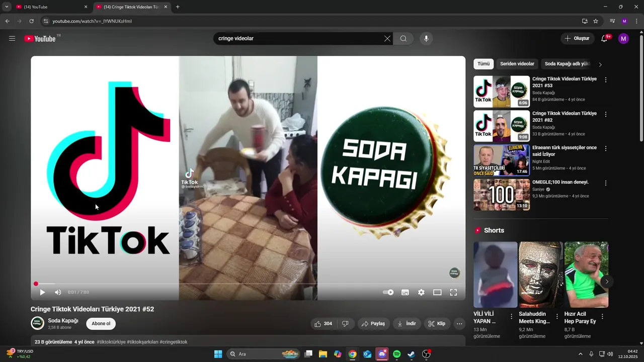The width and height of the screenshot is (644, 362).
Task: Bookmark this page with star
Action: [x=596, y=21]
